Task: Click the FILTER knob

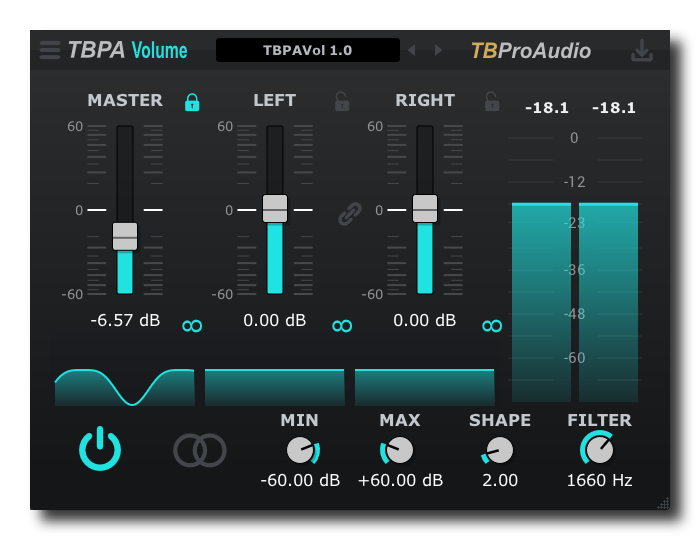Action: click(600, 449)
